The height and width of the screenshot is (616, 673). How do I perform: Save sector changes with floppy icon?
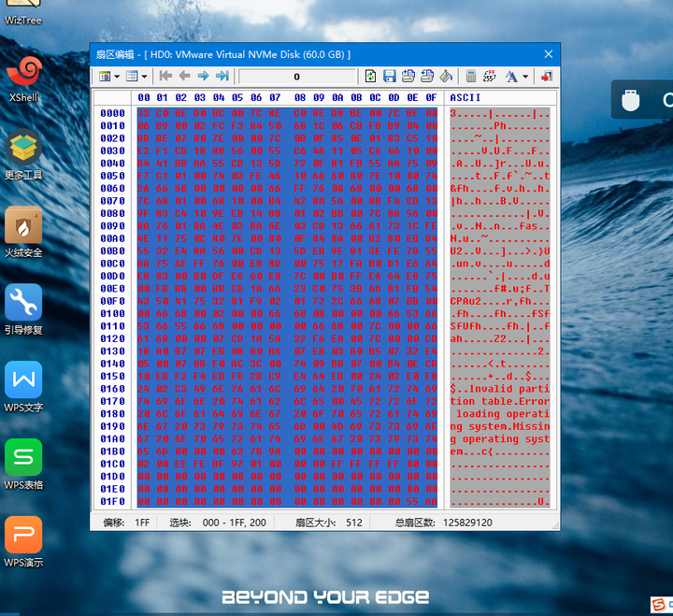tap(390, 76)
